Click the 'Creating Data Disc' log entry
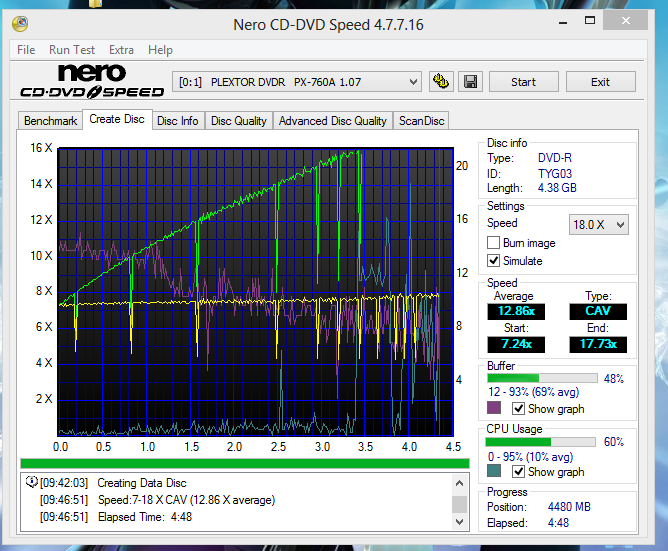668x551 pixels. [x=142, y=483]
